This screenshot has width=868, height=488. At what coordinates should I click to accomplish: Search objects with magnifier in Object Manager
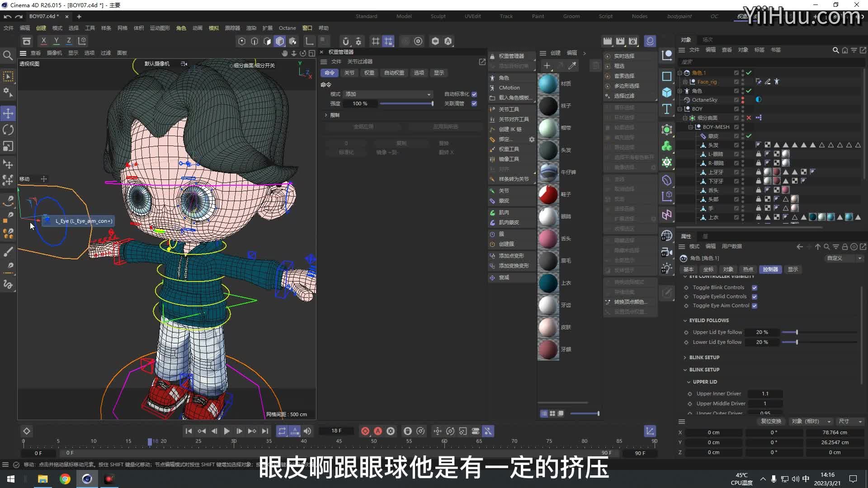pos(836,50)
